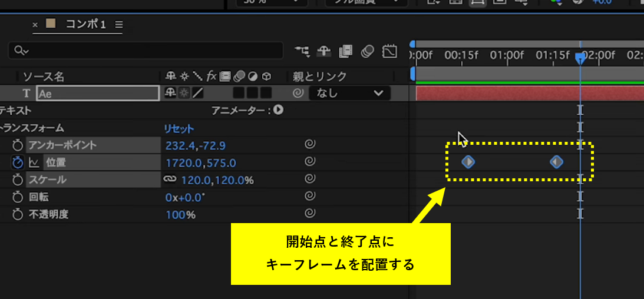The width and height of the screenshot is (644, 299).
Task: Click the ソース名 column header
Action: click(x=43, y=77)
